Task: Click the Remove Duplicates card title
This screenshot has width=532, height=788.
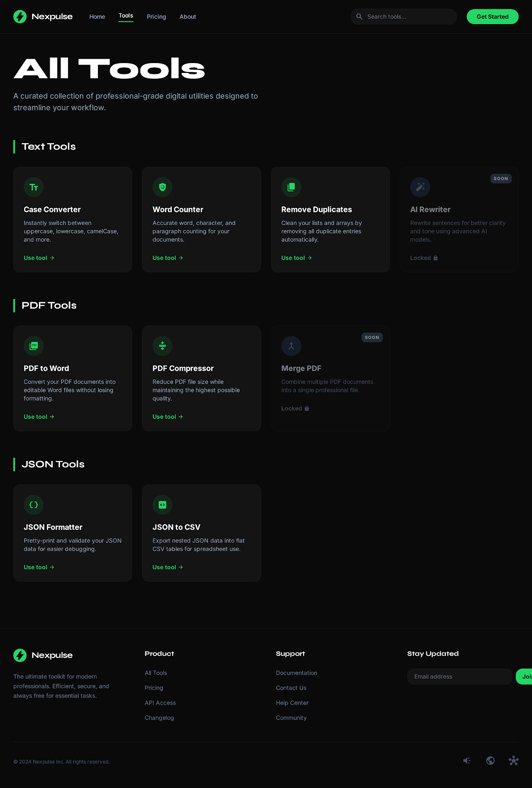Action: tap(316, 209)
